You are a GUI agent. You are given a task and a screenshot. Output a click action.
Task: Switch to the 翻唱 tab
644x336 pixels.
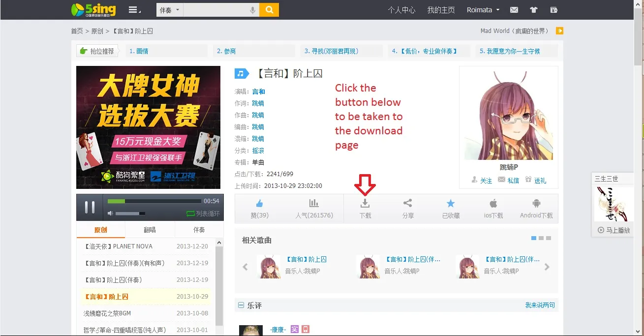point(150,230)
